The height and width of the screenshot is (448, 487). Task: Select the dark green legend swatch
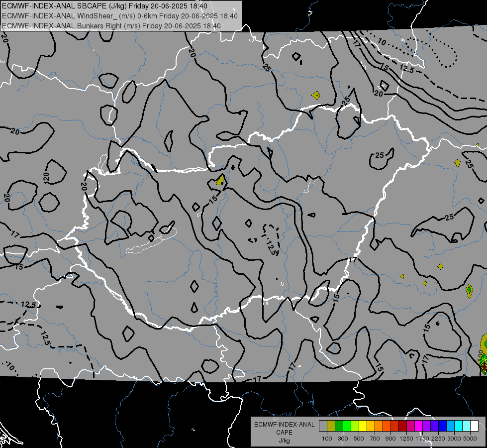[x=339, y=426]
